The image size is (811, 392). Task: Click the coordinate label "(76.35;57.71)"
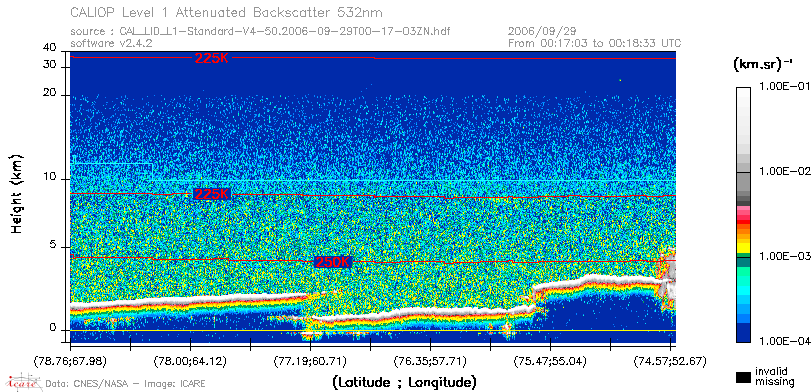pyautogui.click(x=430, y=361)
